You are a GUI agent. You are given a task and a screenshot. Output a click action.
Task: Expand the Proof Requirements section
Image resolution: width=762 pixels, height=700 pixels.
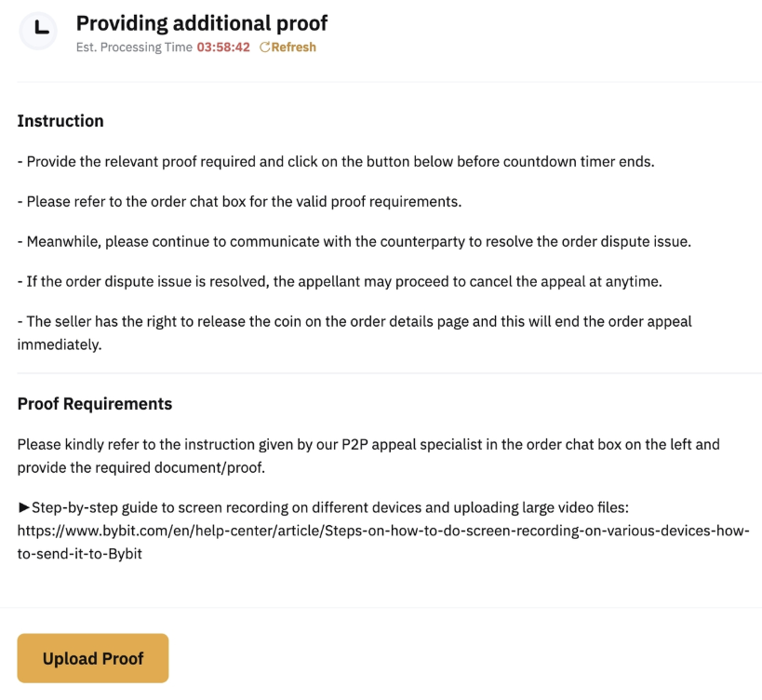pyautogui.click(x=94, y=404)
